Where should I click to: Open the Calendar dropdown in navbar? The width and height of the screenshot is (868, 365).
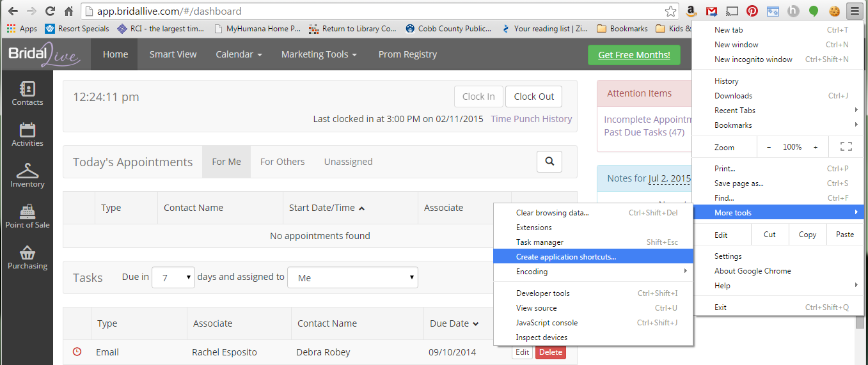239,54
